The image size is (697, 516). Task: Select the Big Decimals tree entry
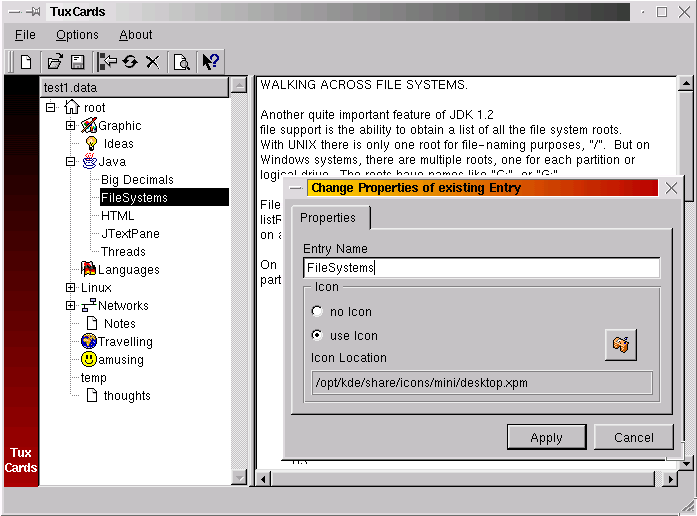pos(137,180)
